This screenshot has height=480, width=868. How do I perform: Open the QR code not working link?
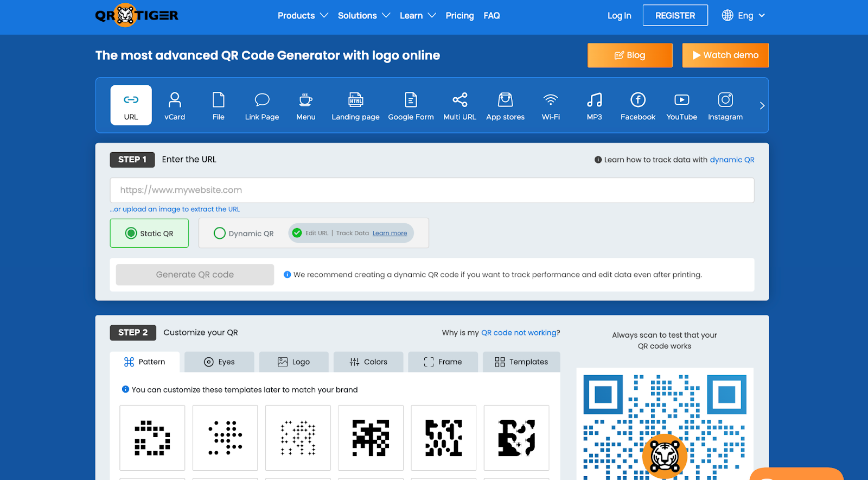[x=519, y=332]
